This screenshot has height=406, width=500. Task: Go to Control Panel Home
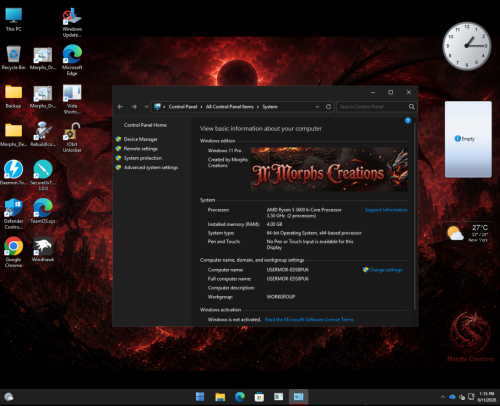tap(145, 125)
